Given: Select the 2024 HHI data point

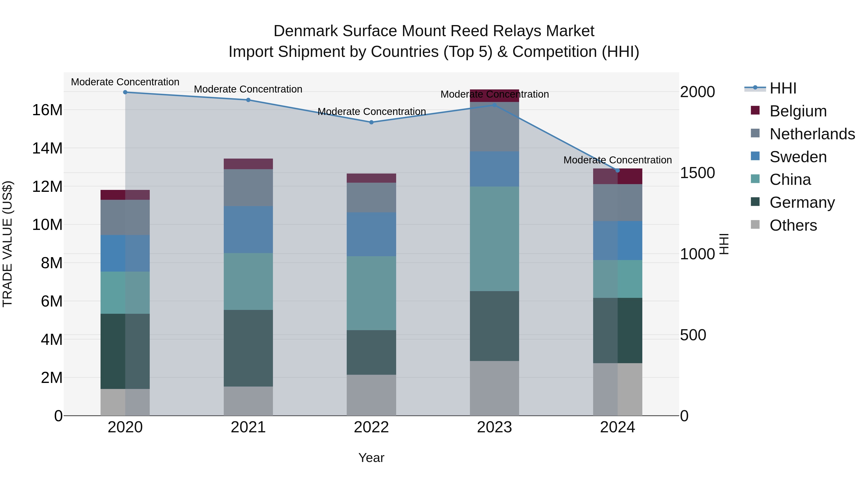Looking at the screenshot, I should (618, 170).
